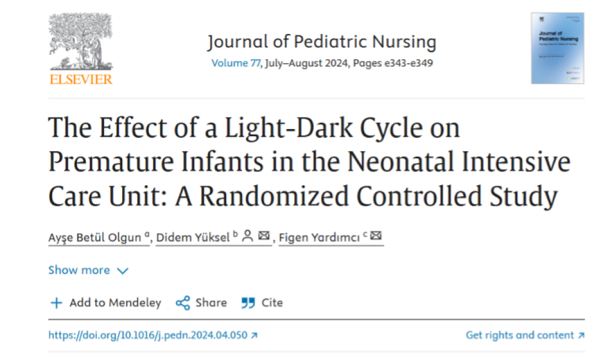Open the Volume 77 issue link

click(236, 63)
